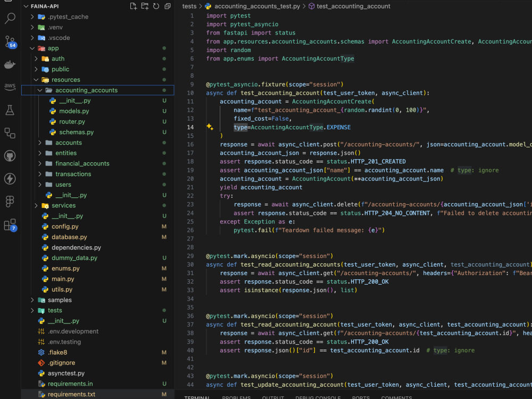
Task: Open the DEBUG CONSOLE tab
Action: [x=318, y=397]
